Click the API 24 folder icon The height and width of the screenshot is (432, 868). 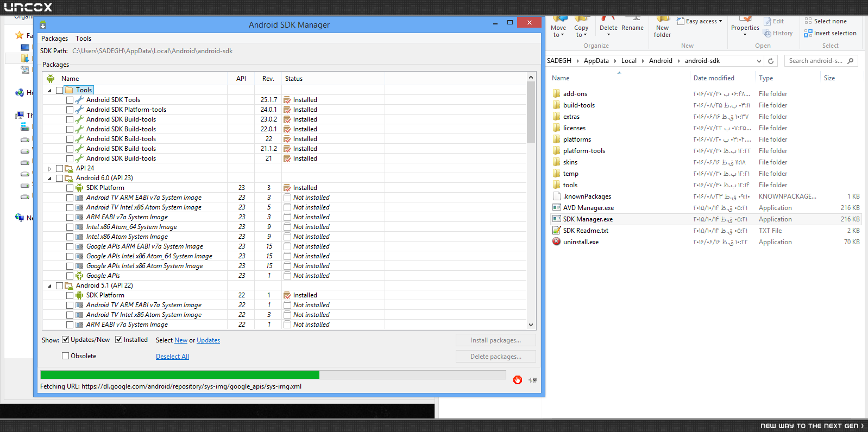click(x=69, y=168)
